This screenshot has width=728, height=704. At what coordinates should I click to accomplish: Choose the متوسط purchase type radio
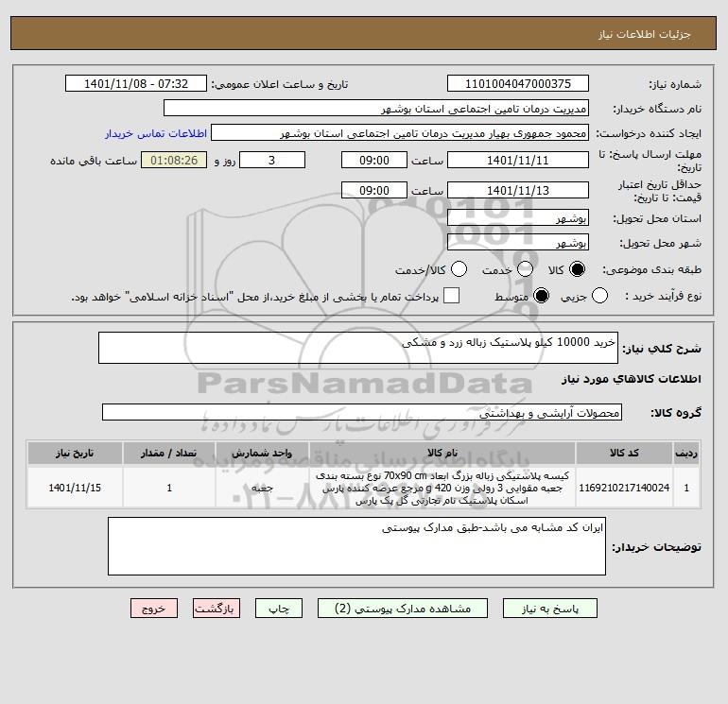[541, 296]
